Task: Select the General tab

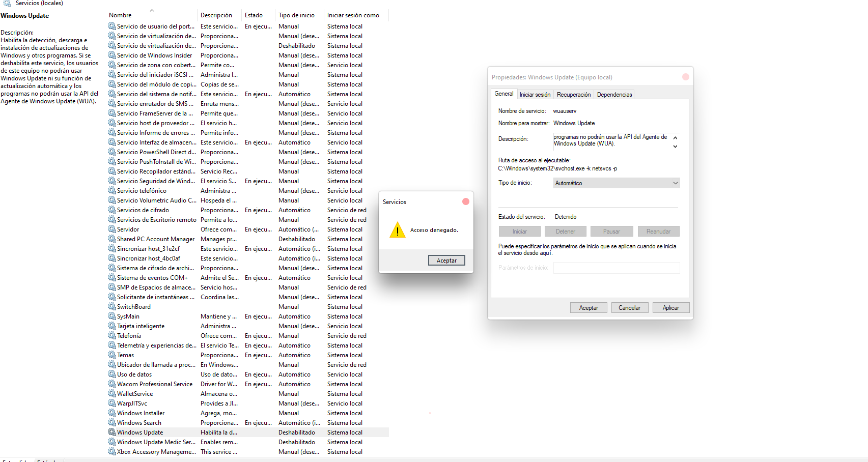Action: pyautogui.click(x=504, y=94)
